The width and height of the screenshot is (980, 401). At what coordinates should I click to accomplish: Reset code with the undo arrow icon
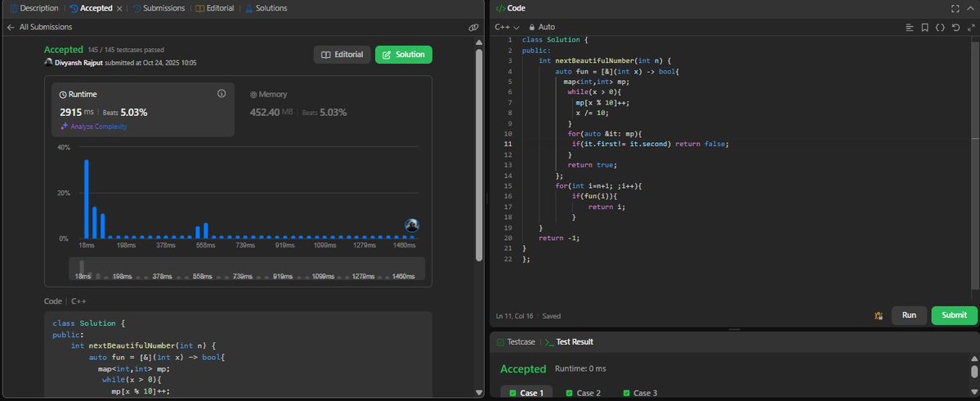955,28
